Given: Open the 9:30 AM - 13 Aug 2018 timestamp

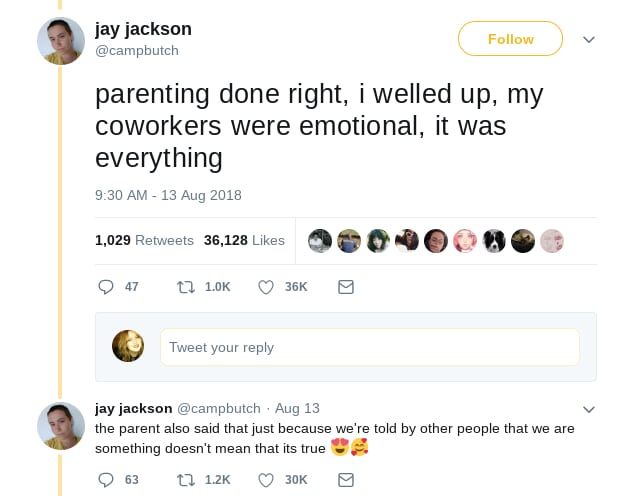Looking at the screenshot, I should pyautogui.click(x=168, y=195).
